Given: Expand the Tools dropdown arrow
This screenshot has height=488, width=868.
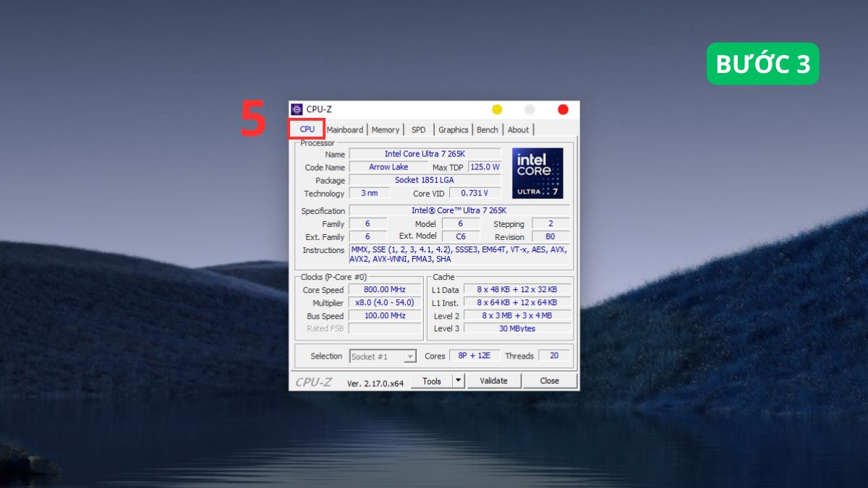Looking at the screenshot, I should pyautogui.click(x=457, y=380).
